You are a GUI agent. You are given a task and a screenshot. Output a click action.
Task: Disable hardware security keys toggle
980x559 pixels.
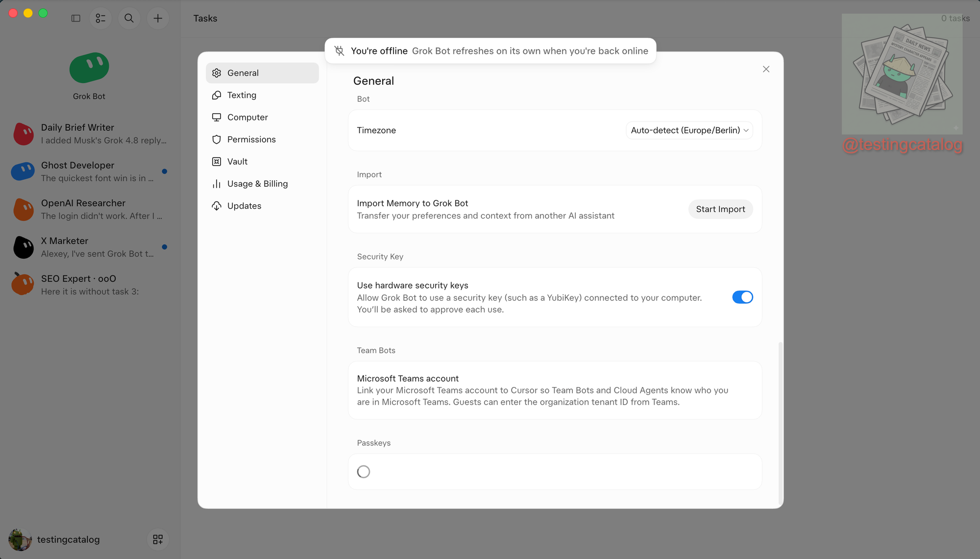742,297
